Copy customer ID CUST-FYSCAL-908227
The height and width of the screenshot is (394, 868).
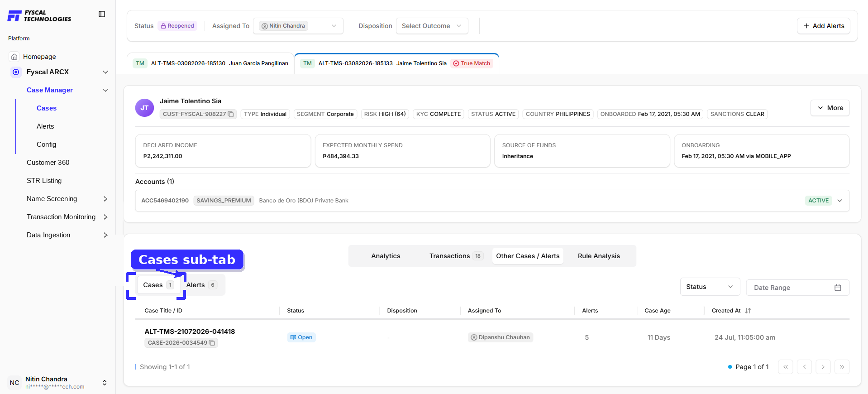[231, 114]
